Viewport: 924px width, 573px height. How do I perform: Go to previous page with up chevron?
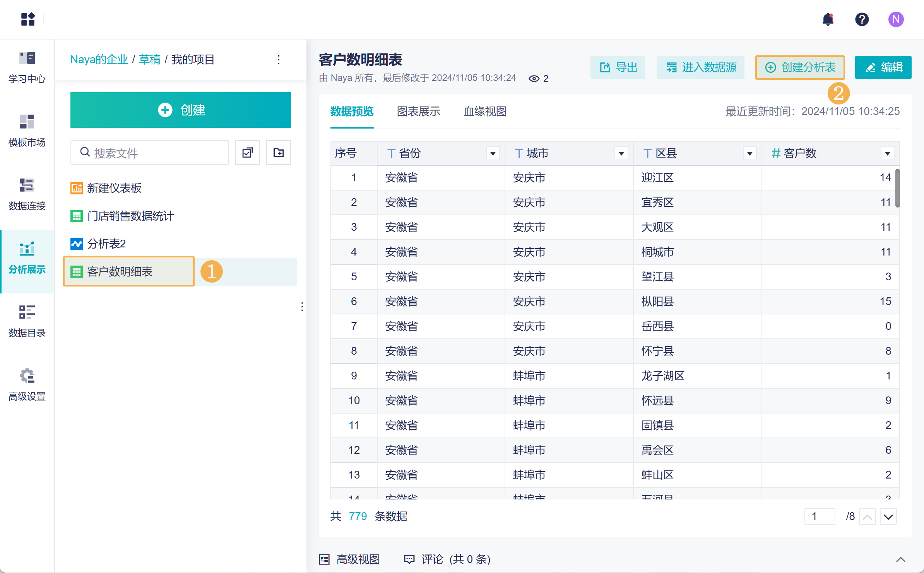click(x=868, y=516)
